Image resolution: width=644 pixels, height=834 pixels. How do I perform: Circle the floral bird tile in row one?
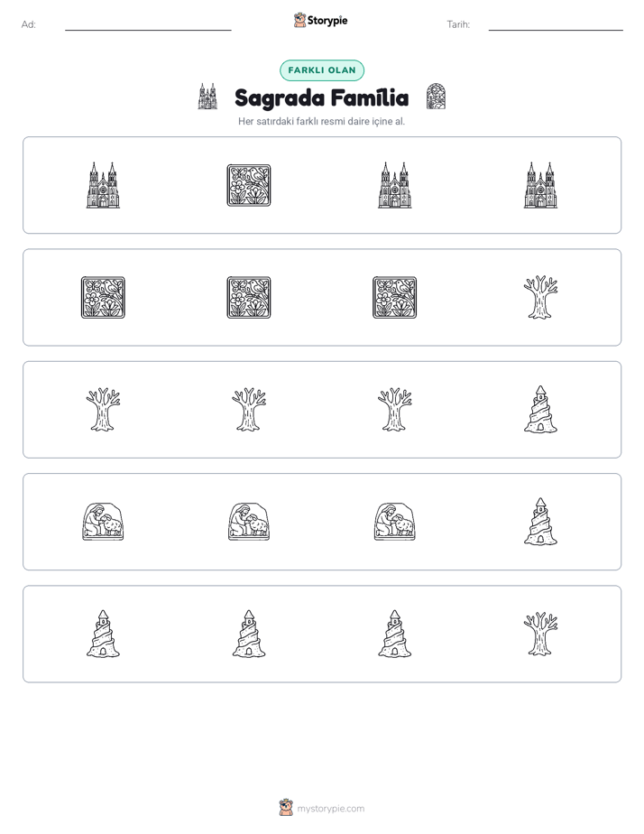coord(249,185)
